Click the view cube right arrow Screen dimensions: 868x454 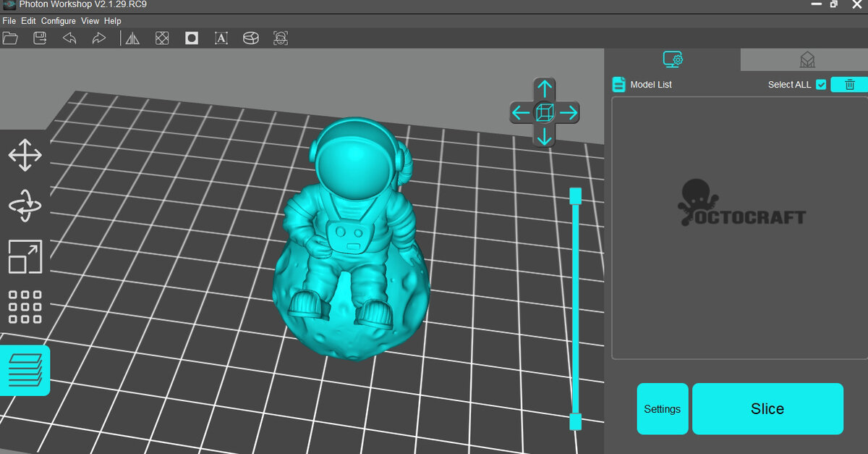click(x=569, y=112)
